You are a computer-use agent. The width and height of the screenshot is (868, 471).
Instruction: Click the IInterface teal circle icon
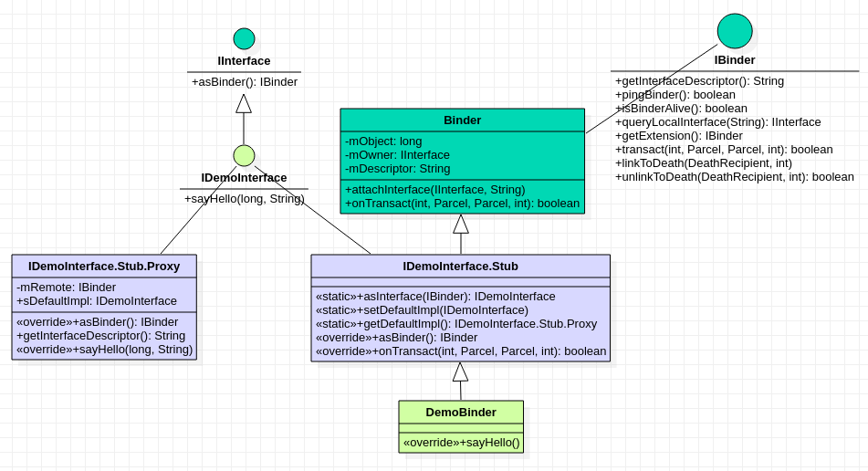click(244, 38)
